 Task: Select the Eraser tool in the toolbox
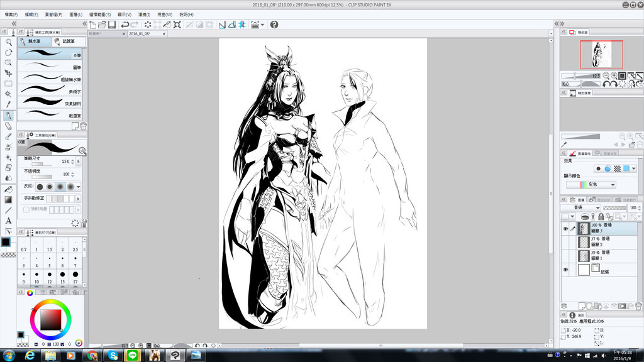pos(8,126)
